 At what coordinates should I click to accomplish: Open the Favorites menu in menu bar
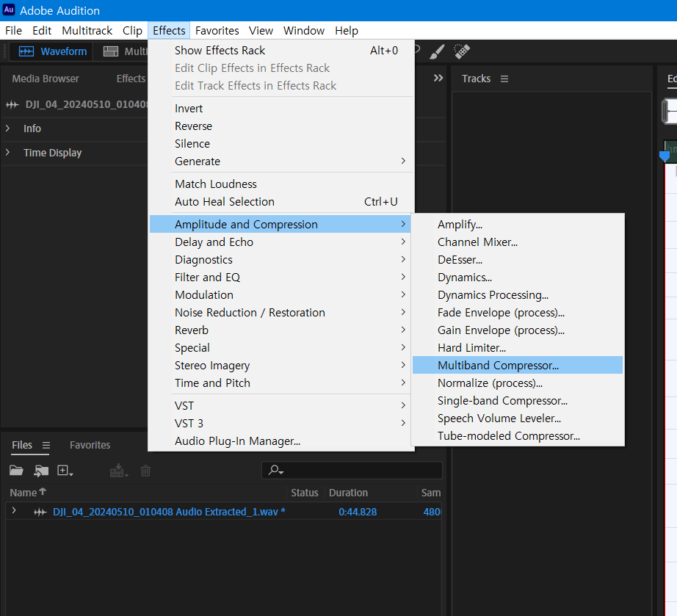[217, 31]
